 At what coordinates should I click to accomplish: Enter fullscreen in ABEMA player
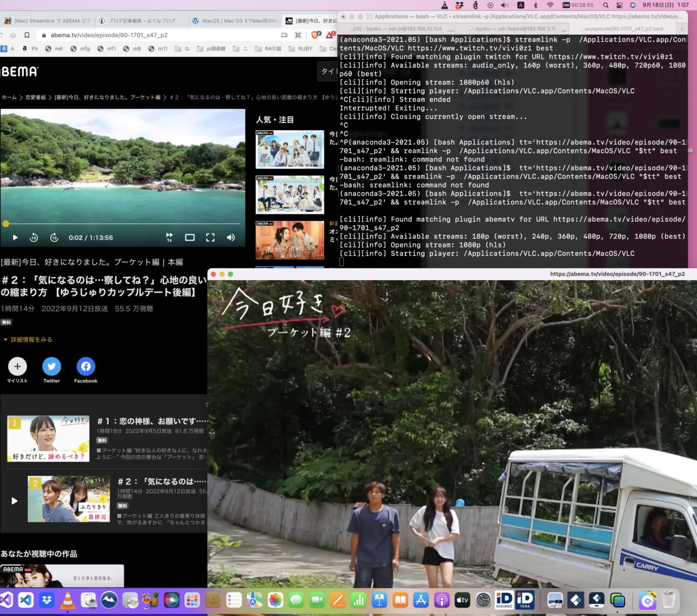[210, 237]
